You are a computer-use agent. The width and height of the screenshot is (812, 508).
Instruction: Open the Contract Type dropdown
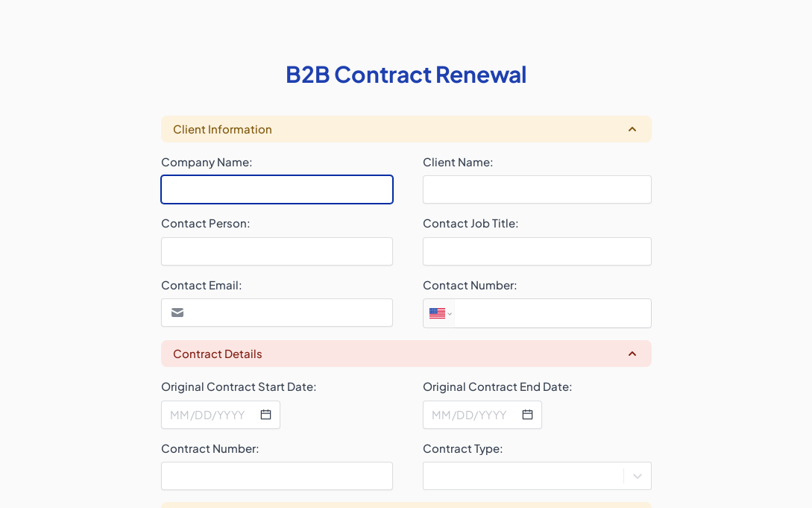pos(523,476)
